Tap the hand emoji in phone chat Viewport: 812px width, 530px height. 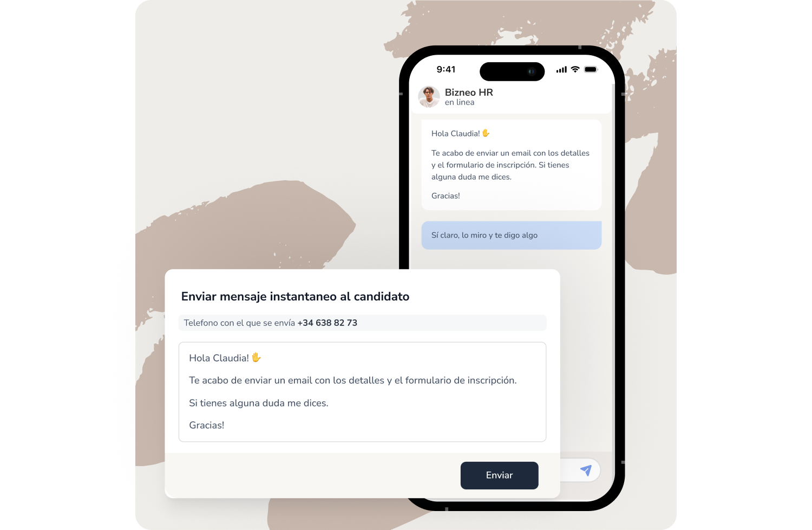[486, 133]
